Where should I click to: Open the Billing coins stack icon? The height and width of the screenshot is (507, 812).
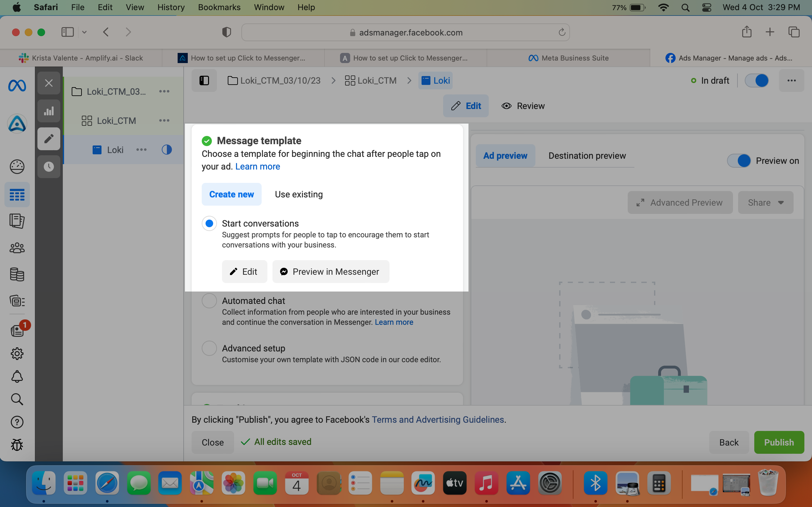tap(17, 274)
